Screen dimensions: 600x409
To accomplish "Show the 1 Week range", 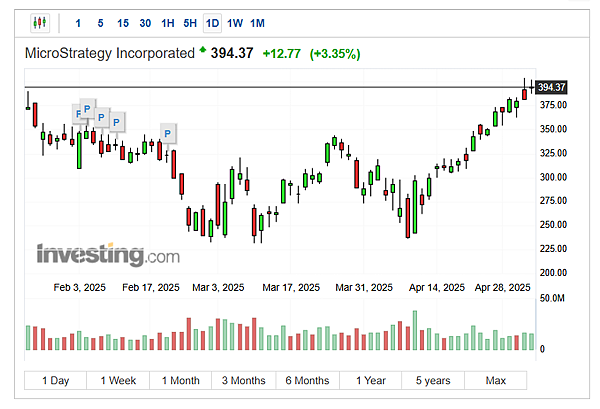I will tap(118, 380).
